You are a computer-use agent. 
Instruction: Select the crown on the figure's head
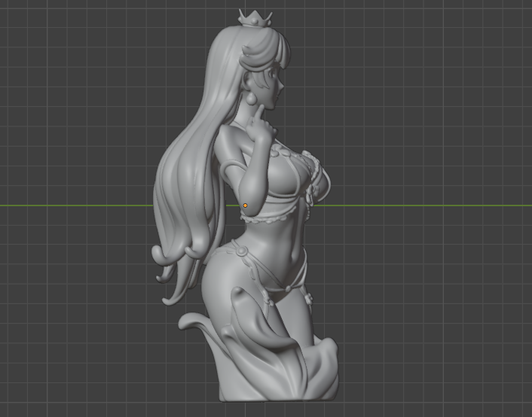click(255, 18)
